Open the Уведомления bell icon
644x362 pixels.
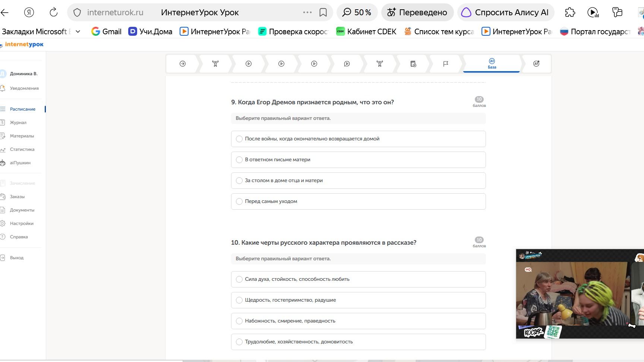click(x=3, y=88)
